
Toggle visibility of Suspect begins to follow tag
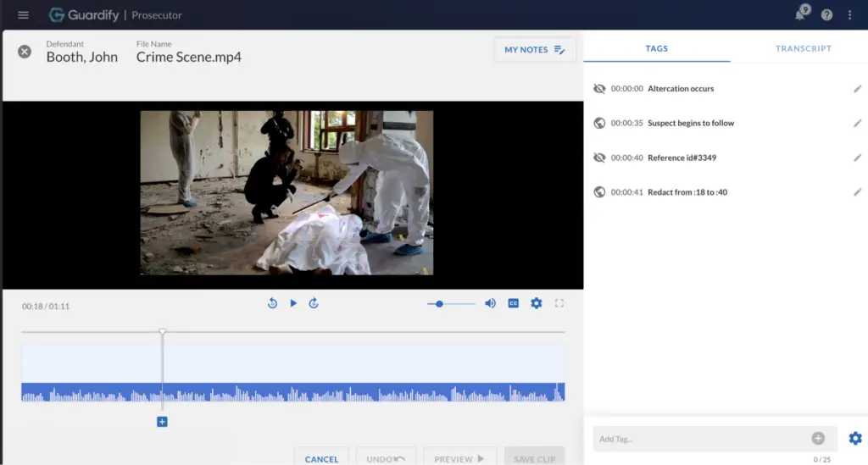(599, 123)
